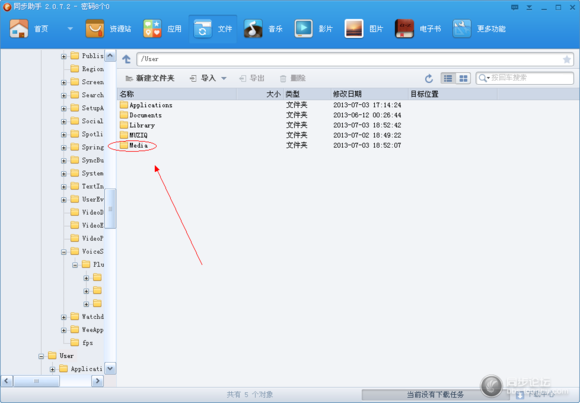Collapse the User tree node
This screenshot has height=403, width=580.
pos(41,356)
